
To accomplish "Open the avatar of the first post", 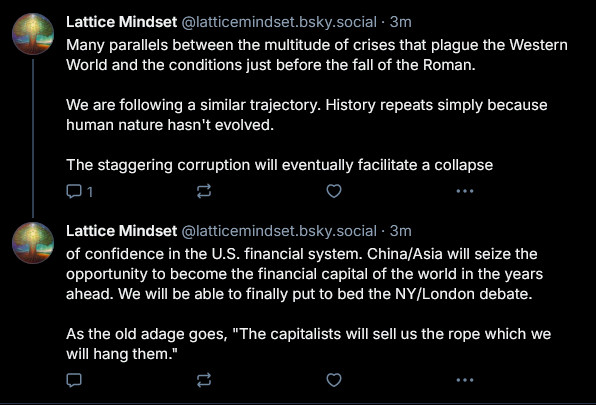I will [x=33, y=34].
